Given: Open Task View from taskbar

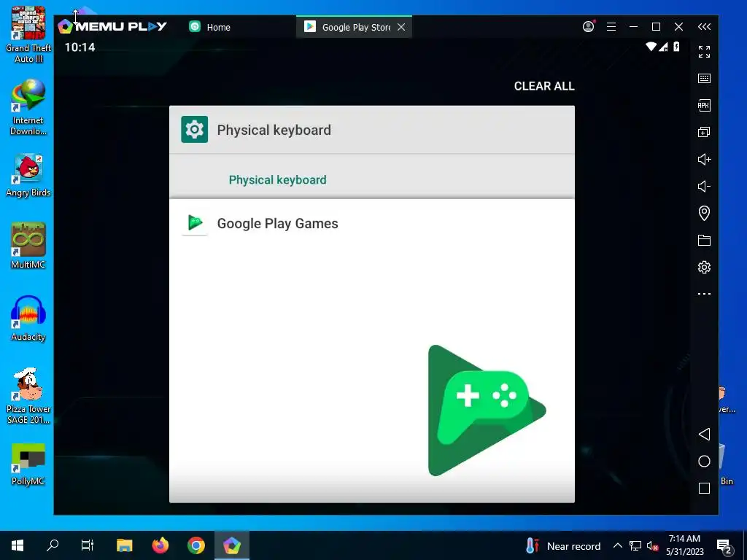Looking at the screenshot, I should [x=88, y=545].
